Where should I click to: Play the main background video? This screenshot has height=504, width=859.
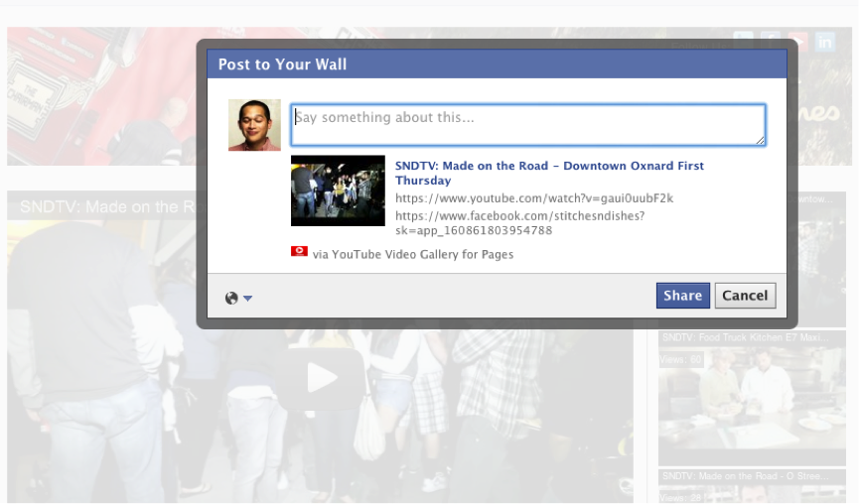(322, 378)
